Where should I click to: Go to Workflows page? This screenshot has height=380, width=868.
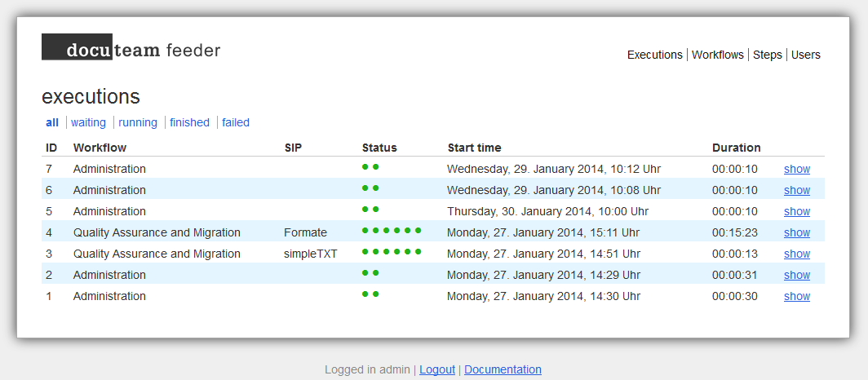[718, 55]
